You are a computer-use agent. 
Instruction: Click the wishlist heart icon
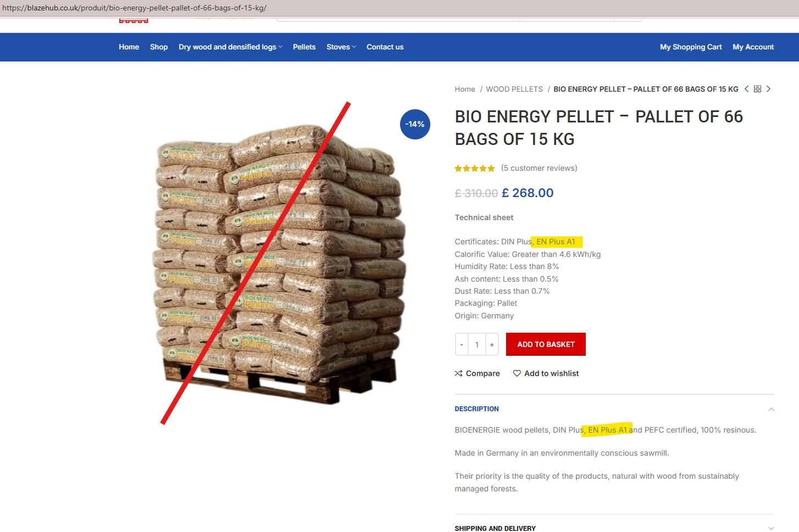click(517, 373)
